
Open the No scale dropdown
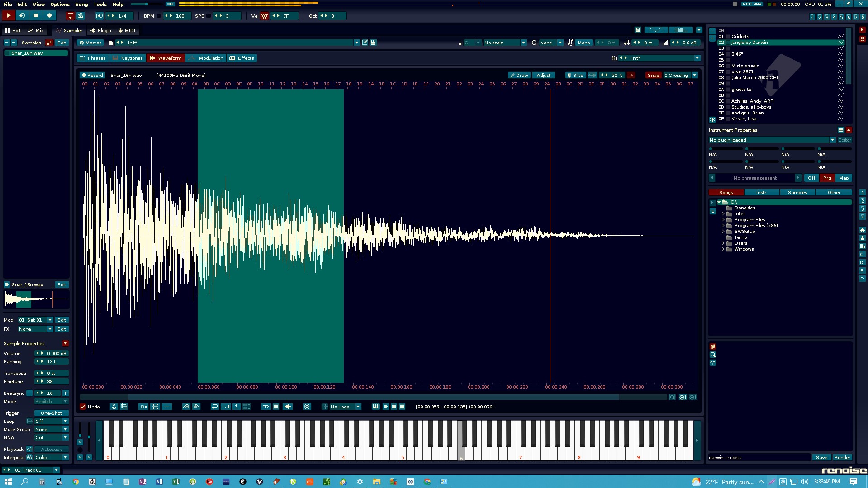(505, 43)
